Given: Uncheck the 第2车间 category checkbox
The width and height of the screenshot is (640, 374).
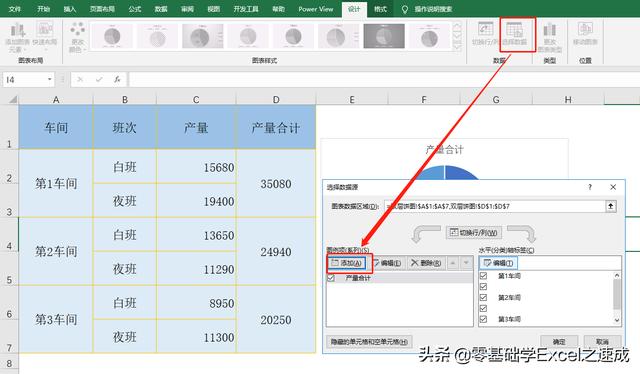Looking at the screenshot, I should 484,297.
